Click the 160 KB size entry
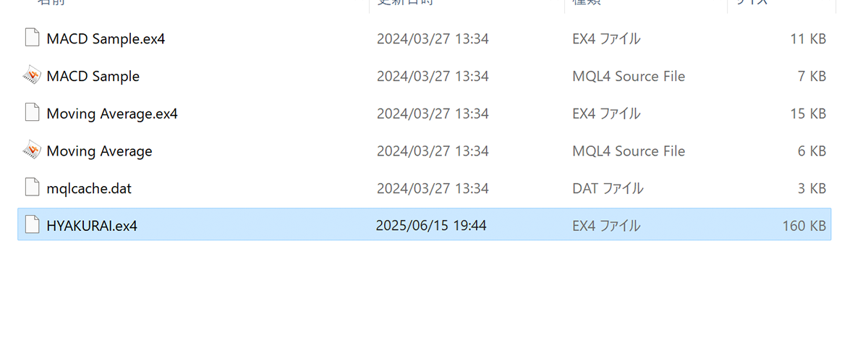The image size is (868, 346). [804, 226]
